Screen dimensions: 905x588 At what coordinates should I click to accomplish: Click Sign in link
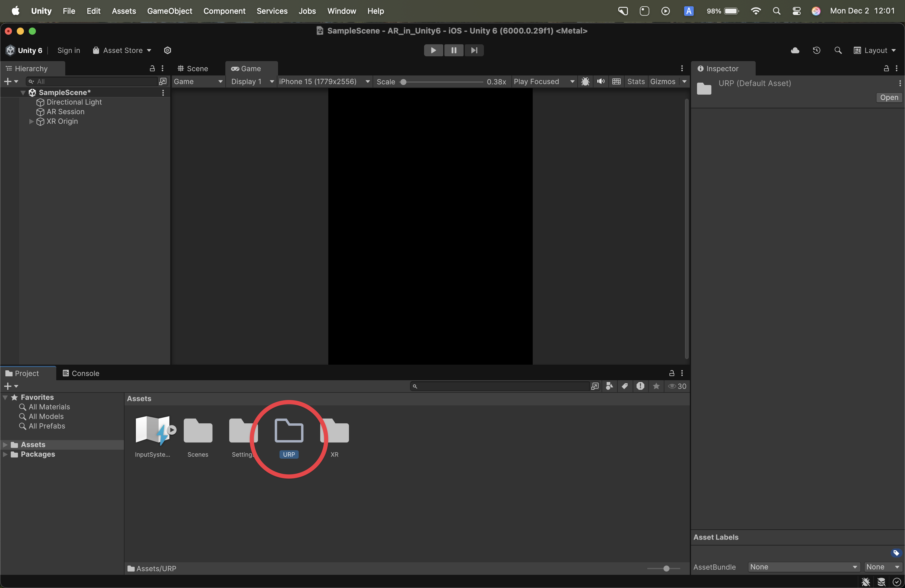pos(69,50)
